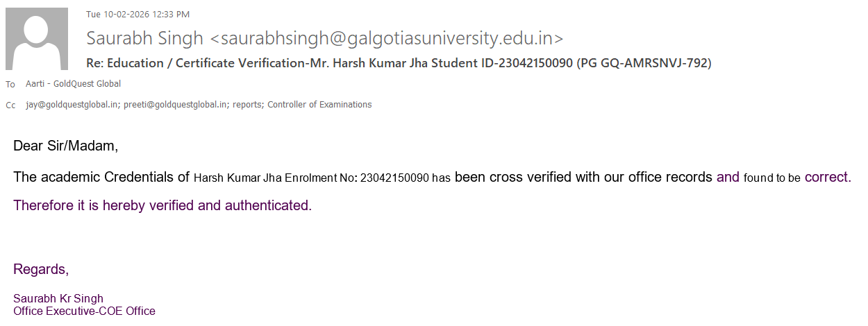Select the reports Cc recipient
868x326 pixels.
coord(247,105)
